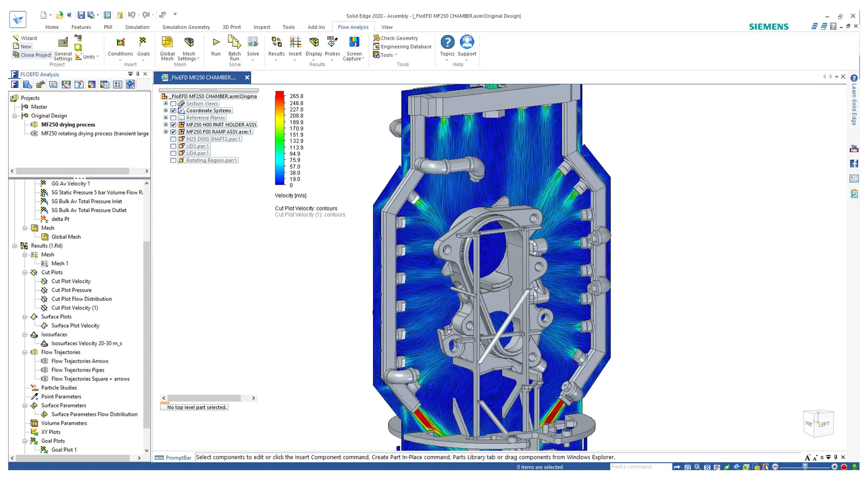Uncheck Coordinate Systems checkbox

click(173, 111)
